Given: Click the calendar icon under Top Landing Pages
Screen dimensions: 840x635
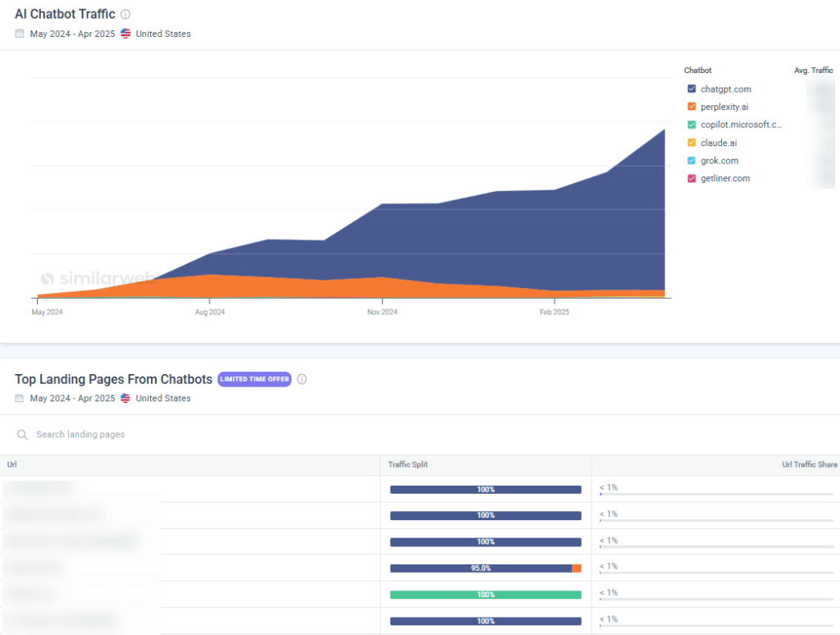Looking at the screenshot, I should pos(20,398).
